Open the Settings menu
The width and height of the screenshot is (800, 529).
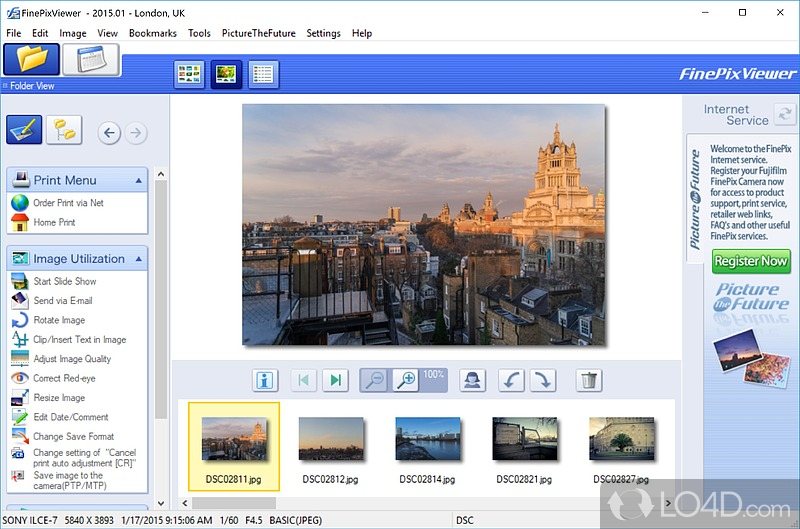[323, 33]
